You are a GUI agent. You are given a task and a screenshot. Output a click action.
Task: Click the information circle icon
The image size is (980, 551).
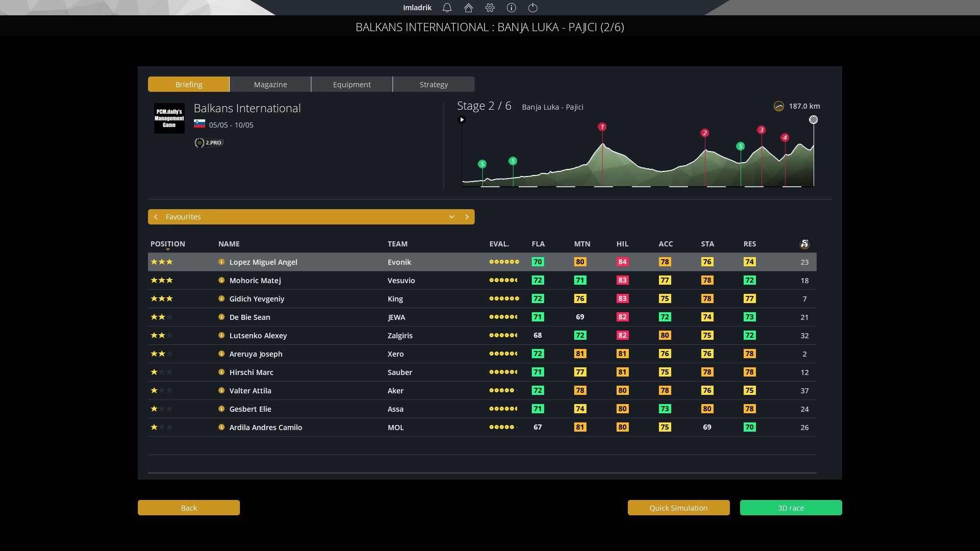pyautogui.click(x=511, y=8)
